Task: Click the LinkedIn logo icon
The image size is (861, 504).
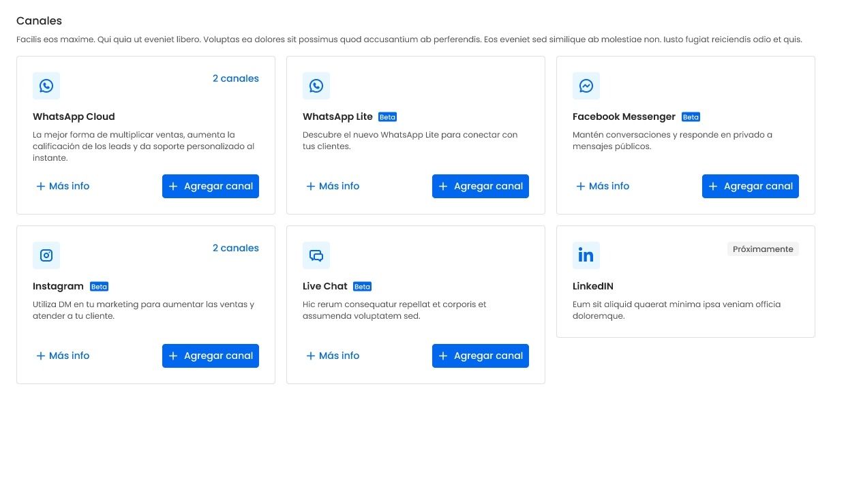Action: click(586, 255)
